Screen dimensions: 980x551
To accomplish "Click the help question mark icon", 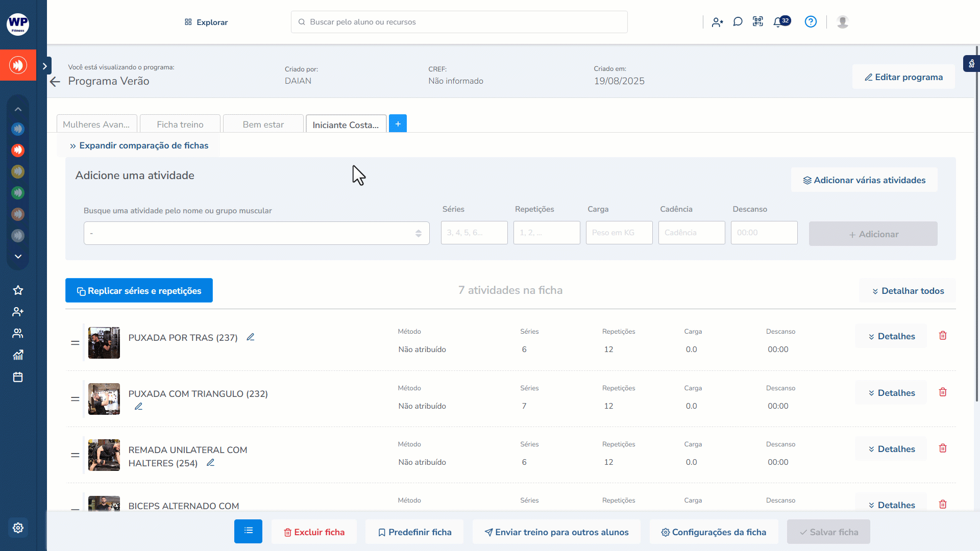I will [811, 22].
